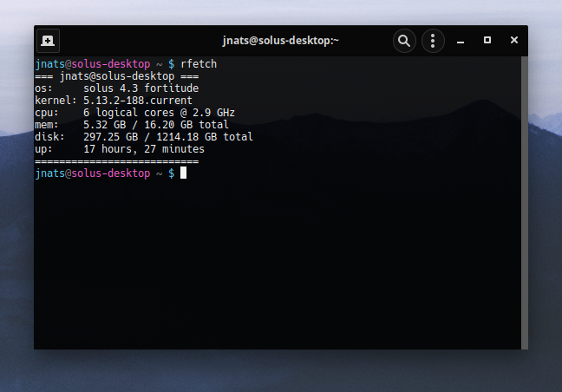Click the disk value 297.25 GB / 1214.18 GB
This screenshot has width=562, height=392.
click(x=150, y=137)
